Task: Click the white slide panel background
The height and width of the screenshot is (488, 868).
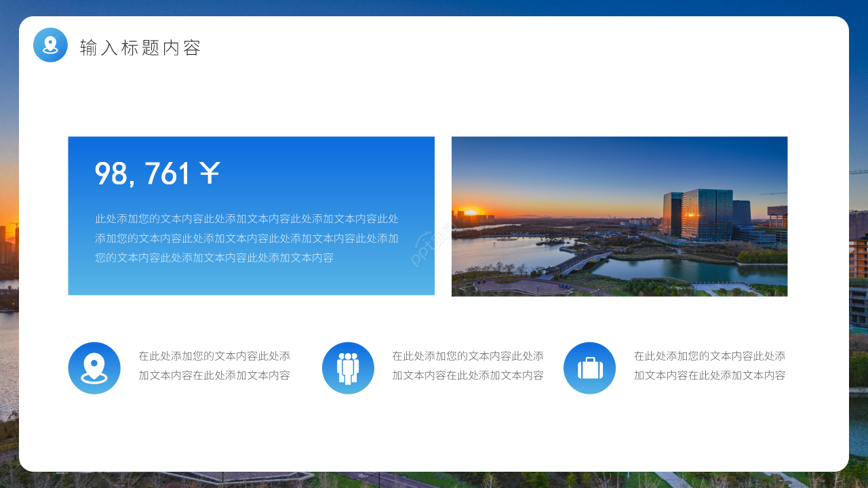Action: tap(434, 434)
